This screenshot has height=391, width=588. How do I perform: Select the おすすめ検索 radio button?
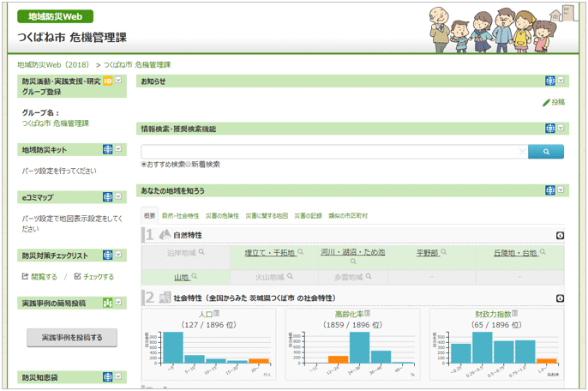click(144, 165)
